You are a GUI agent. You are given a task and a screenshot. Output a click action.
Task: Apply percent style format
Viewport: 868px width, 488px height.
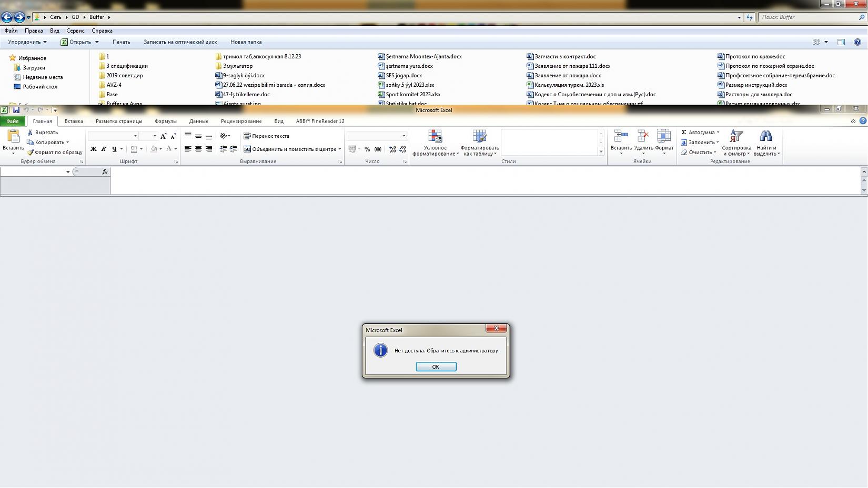[367, 149]
